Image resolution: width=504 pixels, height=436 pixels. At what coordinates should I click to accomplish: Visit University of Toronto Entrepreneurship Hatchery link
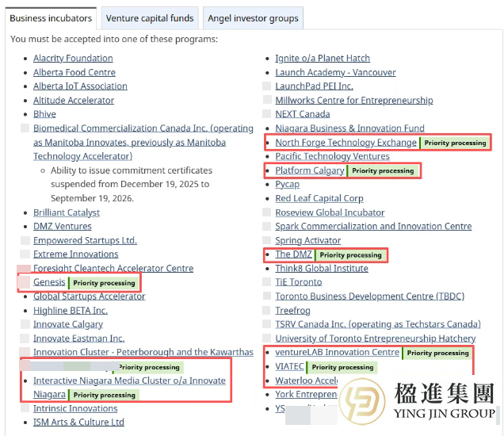click(376, 338)
